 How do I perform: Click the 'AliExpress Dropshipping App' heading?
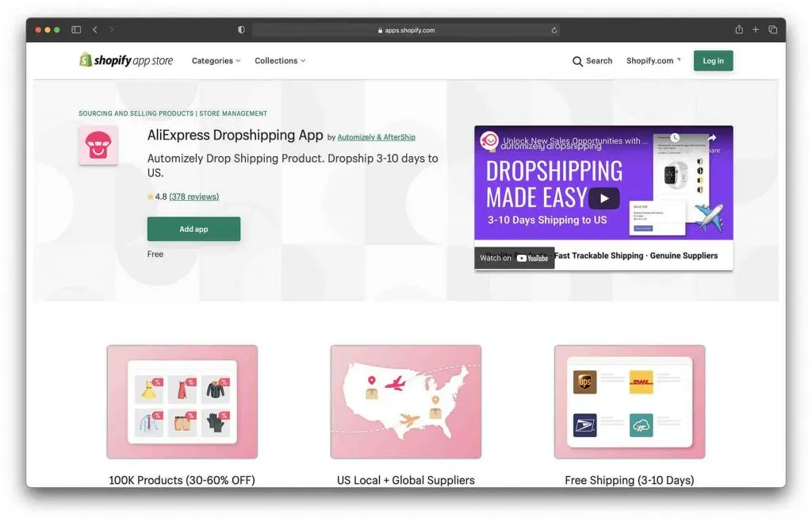click(235, 135)
